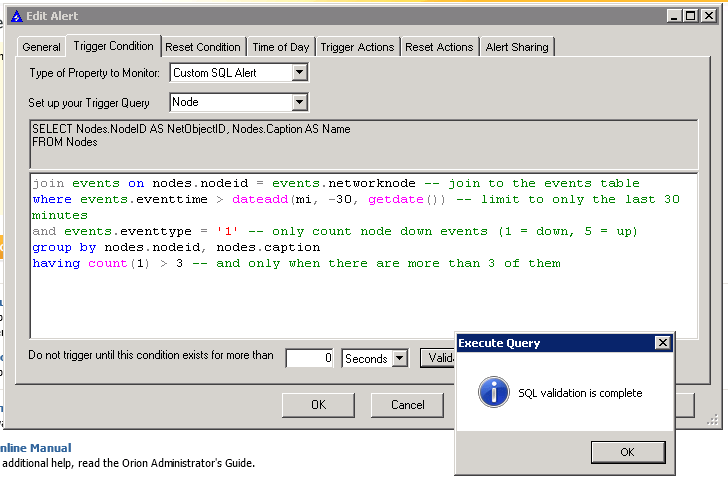Click the 'having count(1) > 3' line
This screenshot has width=728, height=478.
point(296,264)
